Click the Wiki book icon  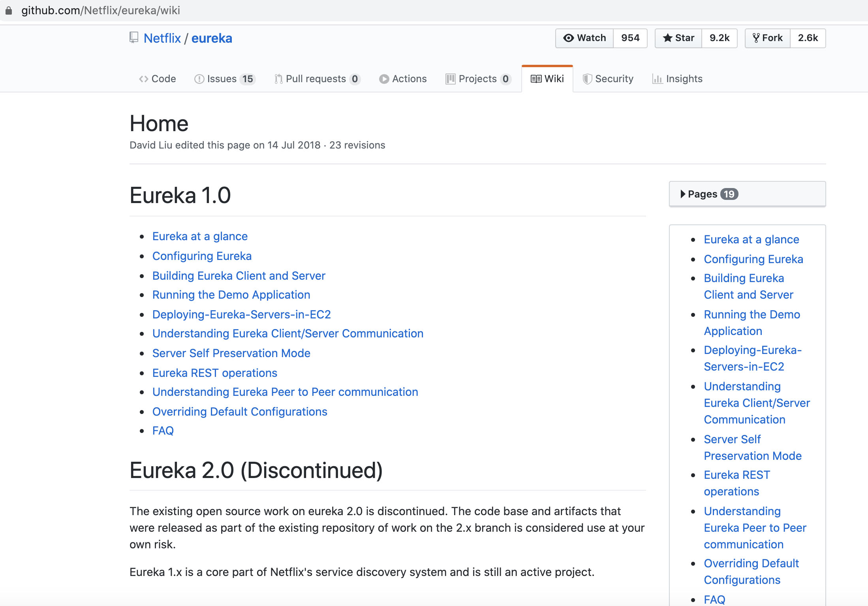[x=536, y=79]
